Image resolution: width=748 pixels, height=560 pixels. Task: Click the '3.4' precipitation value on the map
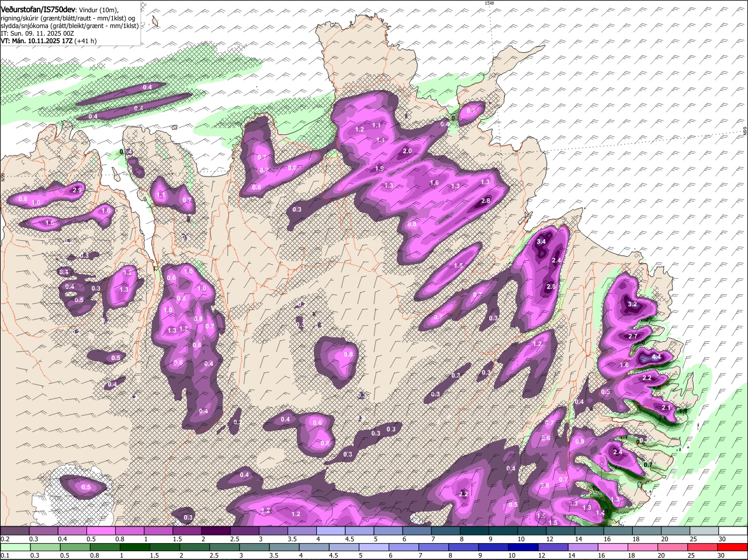coord(541,241)
